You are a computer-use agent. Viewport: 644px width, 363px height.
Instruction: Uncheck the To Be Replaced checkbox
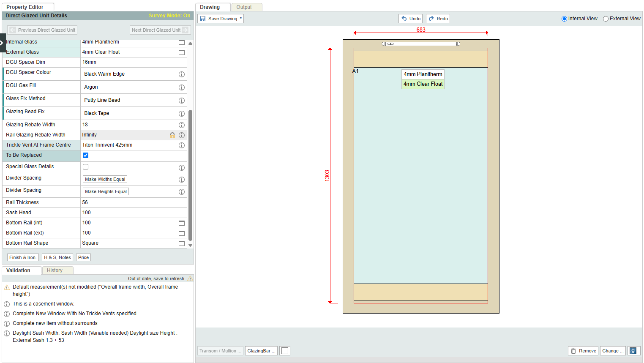click(86, 155)
